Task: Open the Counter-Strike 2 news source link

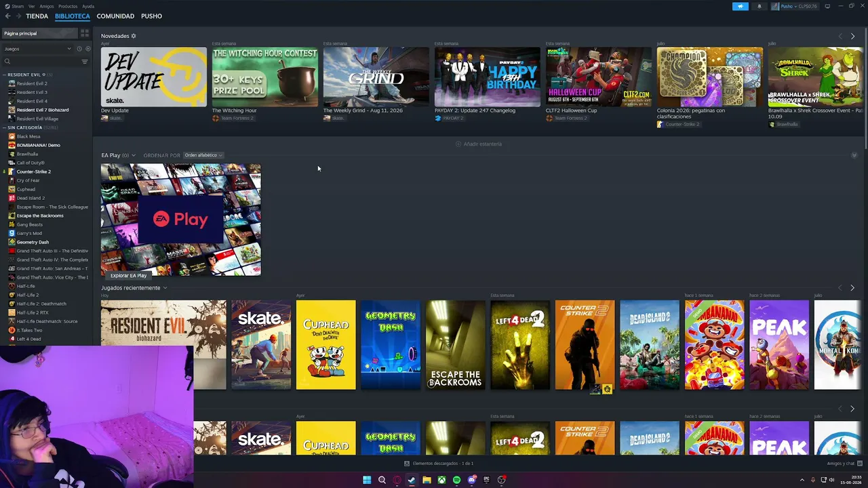Action: (678, 125)
